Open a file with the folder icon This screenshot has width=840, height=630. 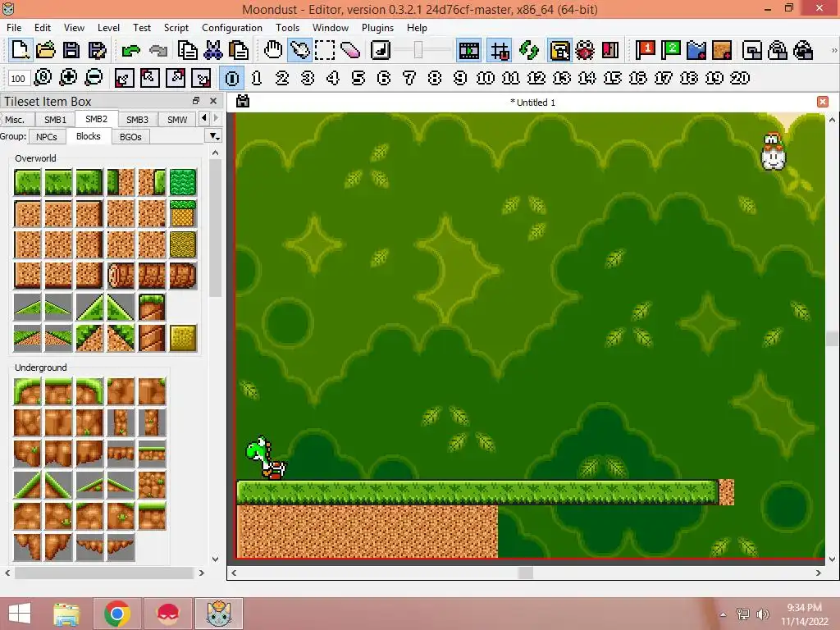[46, 50]
